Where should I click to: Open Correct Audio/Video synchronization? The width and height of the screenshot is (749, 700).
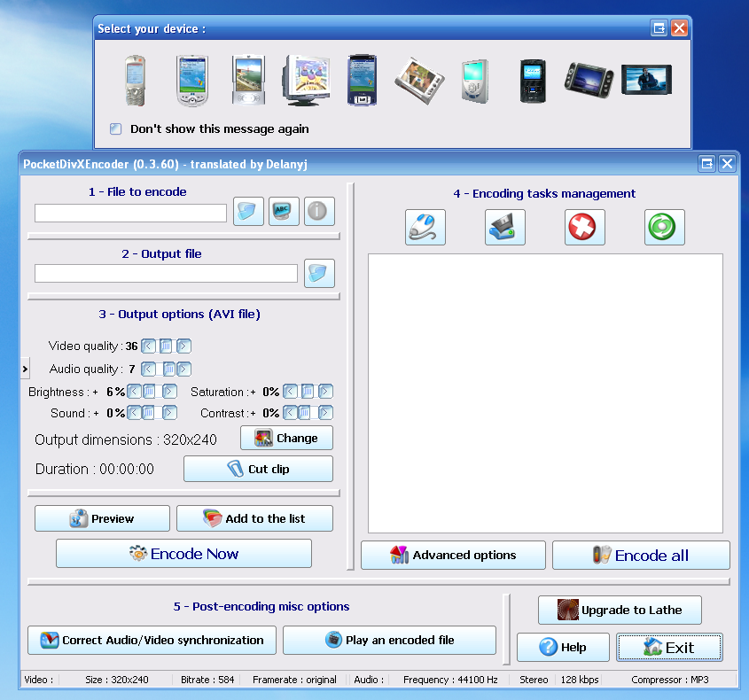pos(152,641)
